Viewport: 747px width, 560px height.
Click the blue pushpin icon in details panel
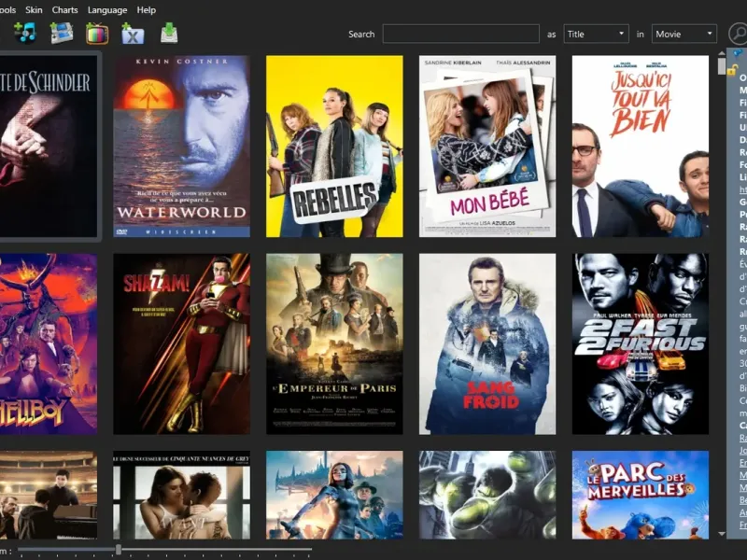pyautogui.click(x=738, y=53)
